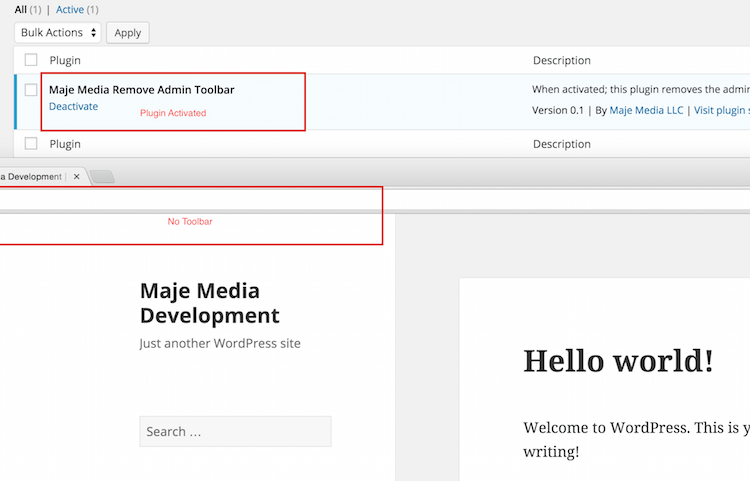Follow the Visit plugin site link
750x481 pixels.
tap(721, 110)
